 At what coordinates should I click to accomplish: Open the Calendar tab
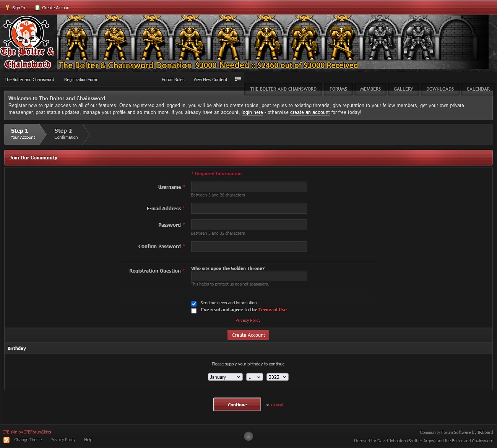pyautogui.click(x=478, y=89)
